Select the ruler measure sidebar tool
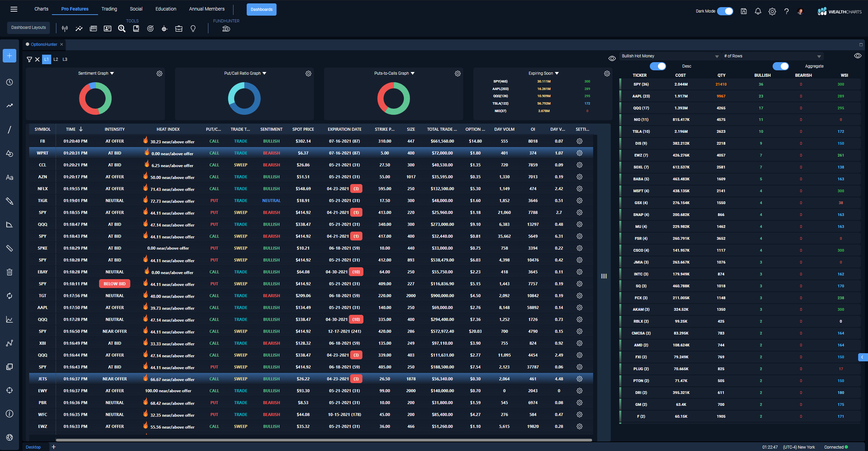Image resolution: width=868 pixels, height=451 pixels. tap(10, 248)
